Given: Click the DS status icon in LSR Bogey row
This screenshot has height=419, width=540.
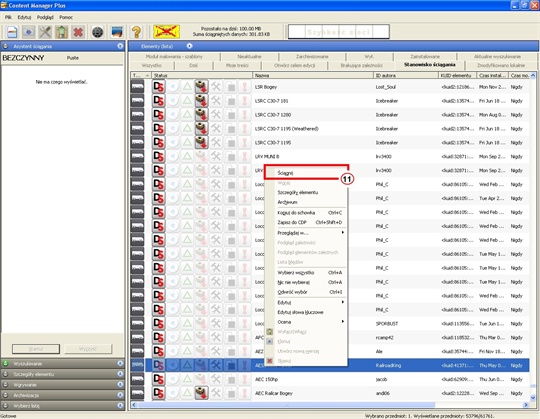Looking at the screenshot, I should [158, 87].
